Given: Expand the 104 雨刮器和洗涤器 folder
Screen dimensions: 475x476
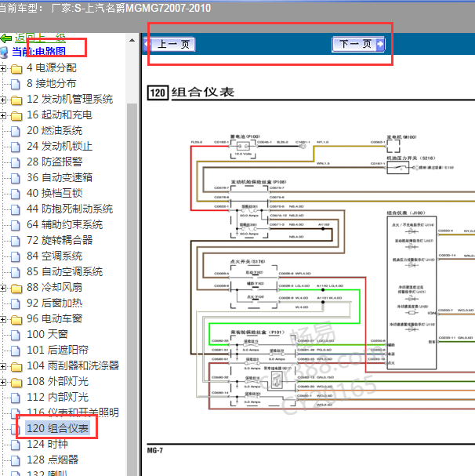Looking at the screenshot, I should 2,366.
